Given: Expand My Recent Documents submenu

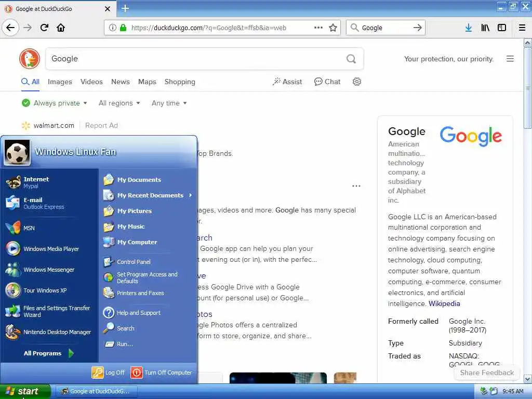Looking at the screenshot, I should tap(148, 195).
